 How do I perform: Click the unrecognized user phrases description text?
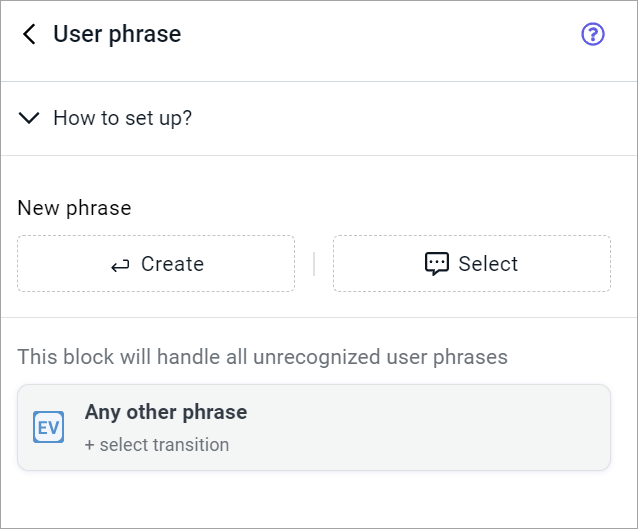tap(263, 357)
